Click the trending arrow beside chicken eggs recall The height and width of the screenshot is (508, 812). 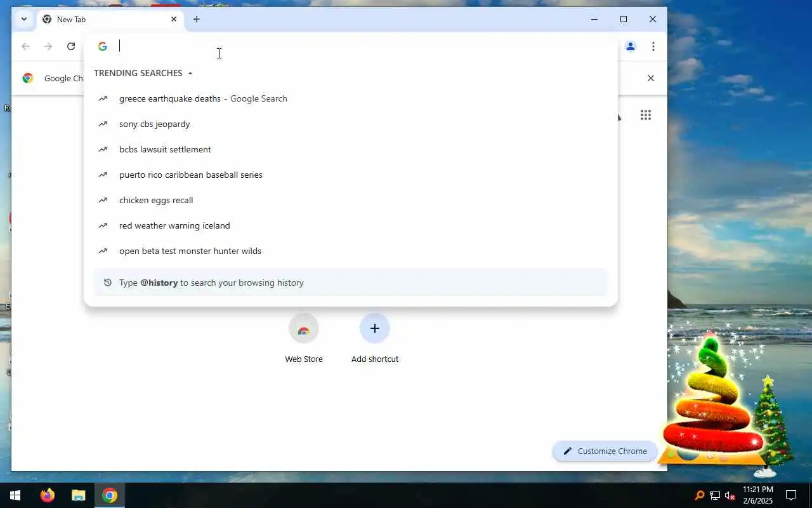[103, 200]
